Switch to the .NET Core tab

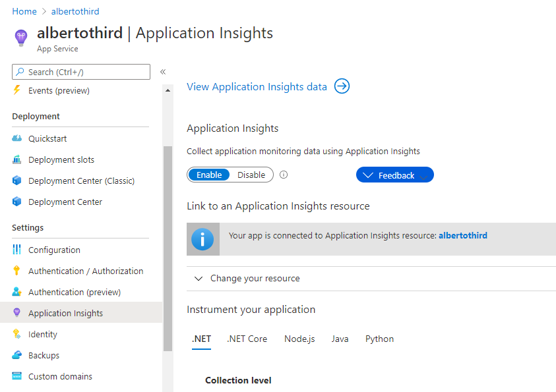(247, 339)
